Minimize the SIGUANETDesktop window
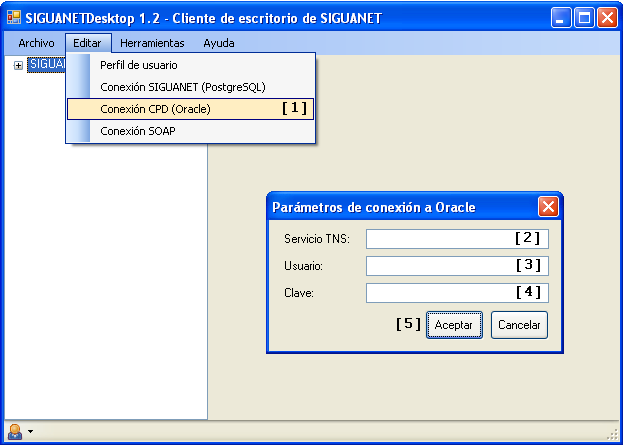Viewport: 623px width, 445px height. click(x=561, y=18)
